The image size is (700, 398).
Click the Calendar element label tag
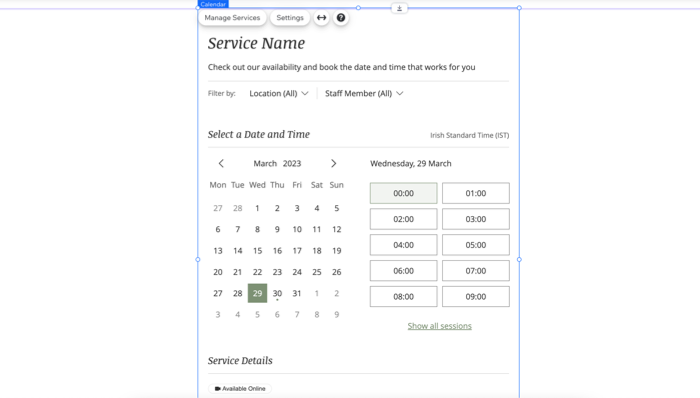click(213, 4)
